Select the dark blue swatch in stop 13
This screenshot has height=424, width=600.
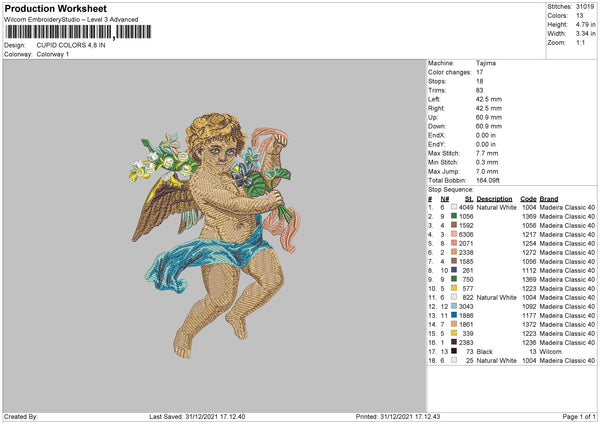[454, 315]
